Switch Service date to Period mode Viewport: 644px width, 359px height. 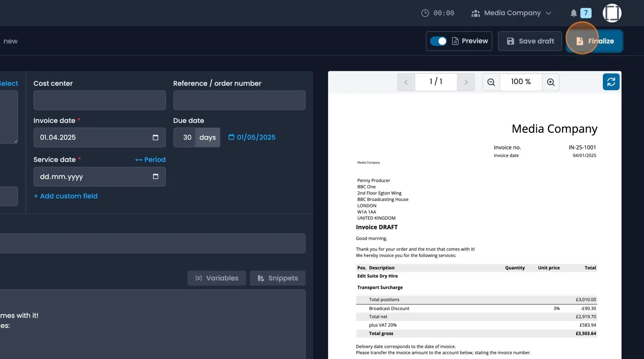150,159
